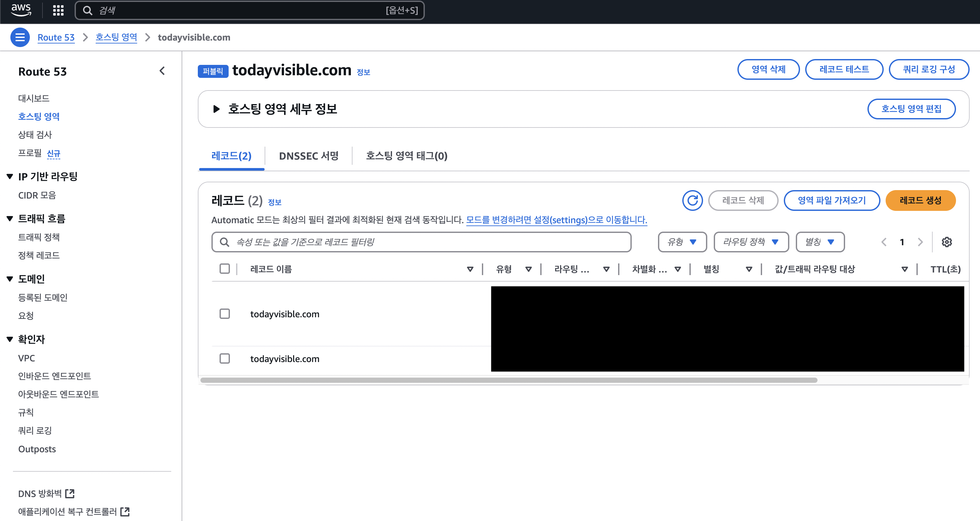
Task: Toggle the blue hamburger navigation menu
Action: pos(20,37)
